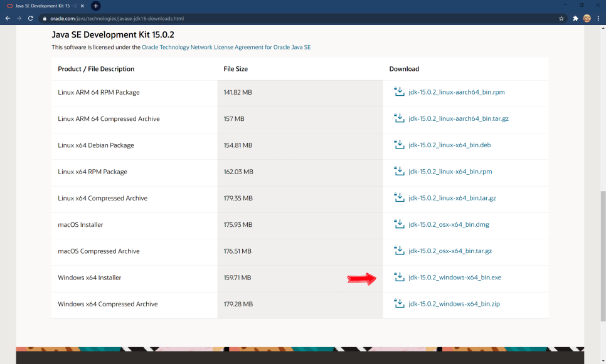Download jdk-15.0.2_linux-x64_bin.rpm
This screenshot has width=606, height=364.
[x=450, y=172]
